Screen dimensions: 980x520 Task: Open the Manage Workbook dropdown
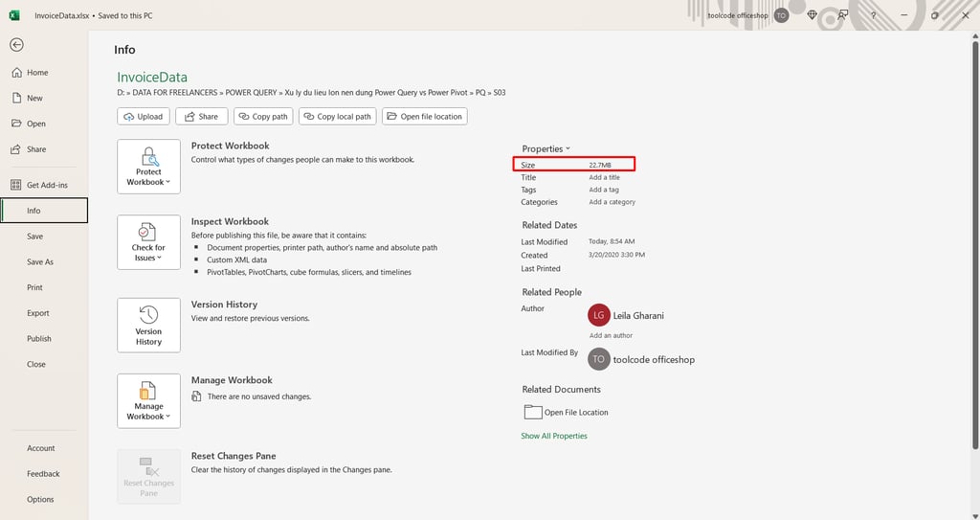pos(148,401)
